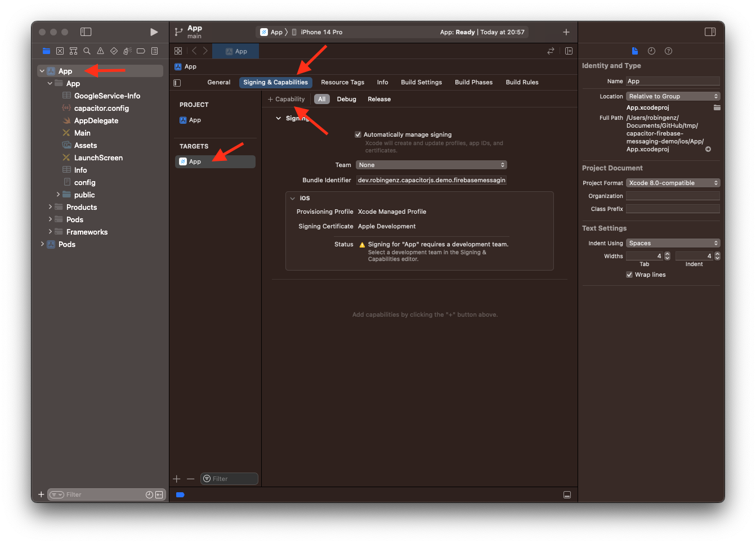Show the Issue navigator warning triangle icon
The image size is (756, 544).
point(100,51)
